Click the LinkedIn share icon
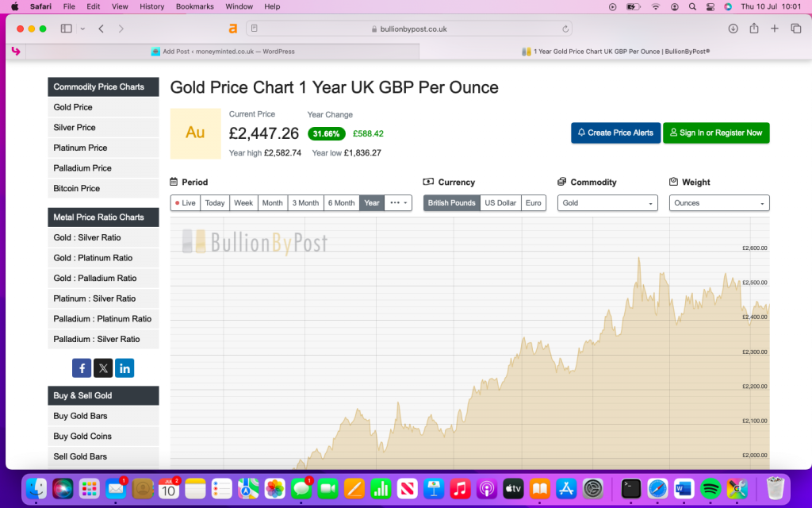 (x=124, y=368)
